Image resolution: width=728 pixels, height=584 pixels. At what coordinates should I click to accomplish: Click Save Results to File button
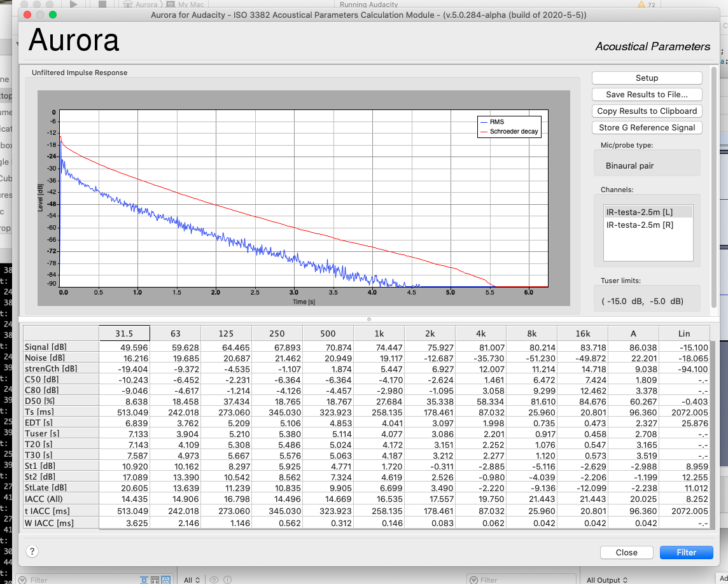click(647, 95)
